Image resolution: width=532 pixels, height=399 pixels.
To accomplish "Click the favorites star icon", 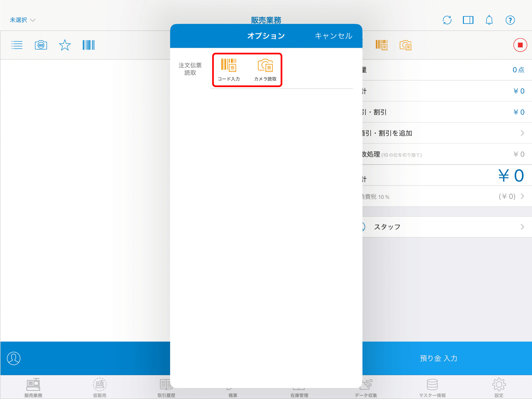I will pos(65,45).
